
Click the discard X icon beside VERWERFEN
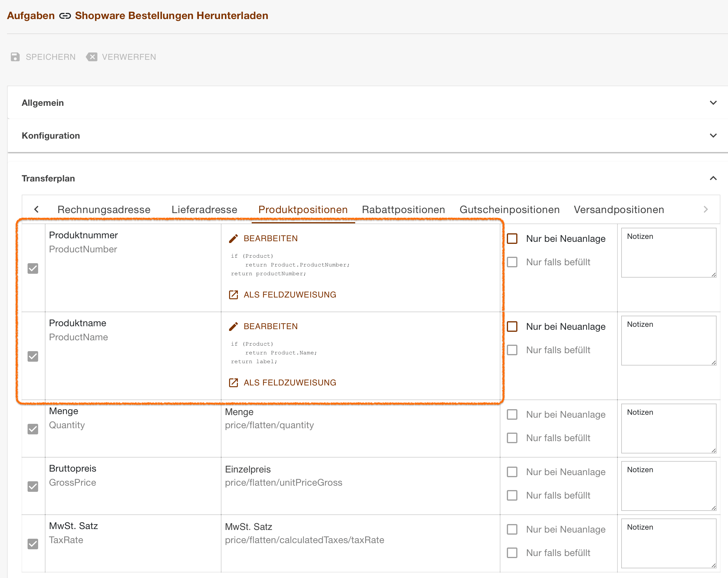tap(92, 57)
